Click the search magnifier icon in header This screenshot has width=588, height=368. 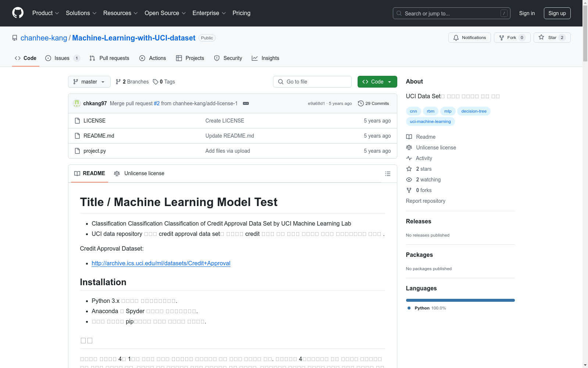pyautogui.click(x=399, y=13)
